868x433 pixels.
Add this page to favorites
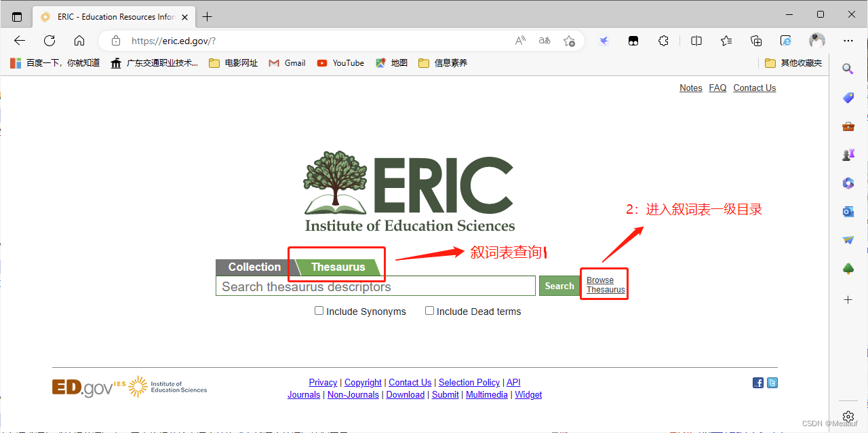pyautogui.click(x=569, y=41)
